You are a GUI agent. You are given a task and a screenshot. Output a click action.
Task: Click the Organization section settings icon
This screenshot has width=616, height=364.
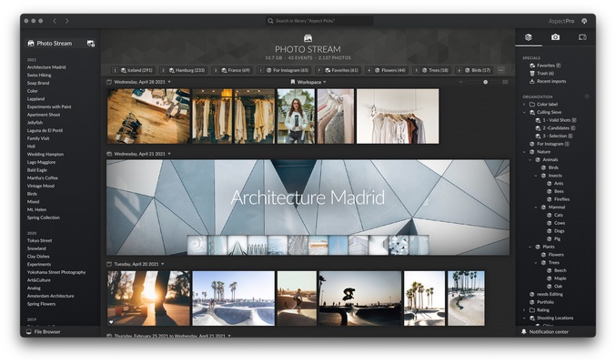[587, 96]
